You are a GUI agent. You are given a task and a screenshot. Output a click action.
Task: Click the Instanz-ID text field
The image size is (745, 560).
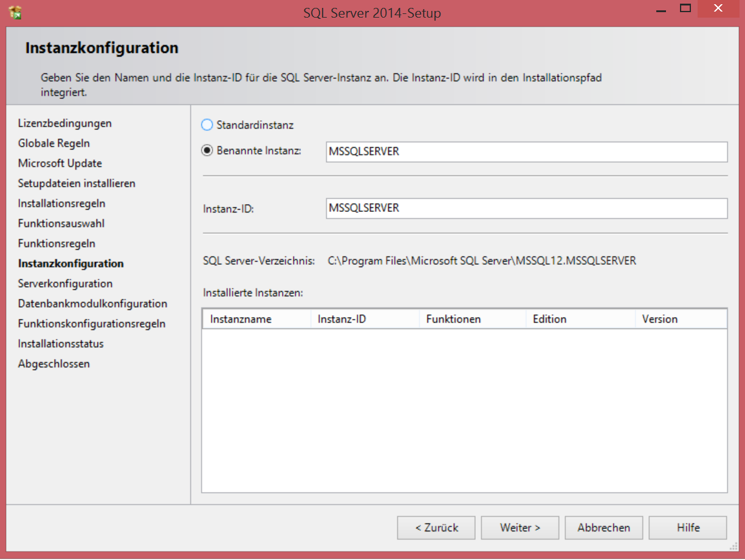click(526, 208)
